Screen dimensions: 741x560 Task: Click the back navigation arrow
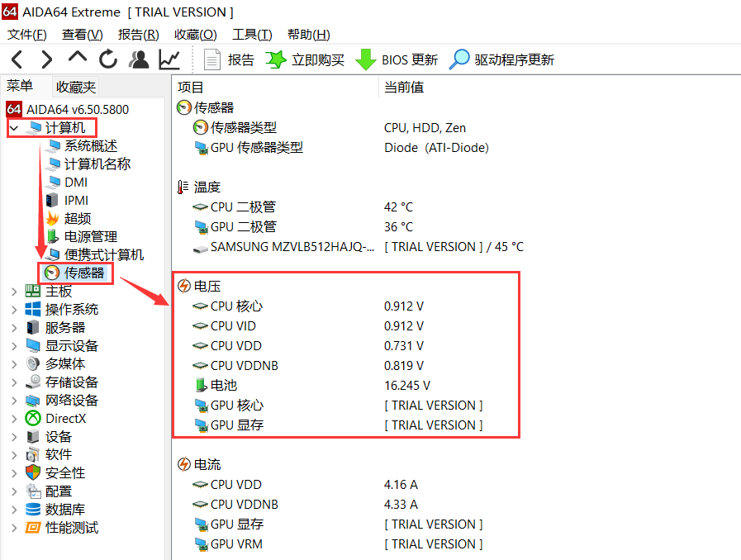tap(17, 59)
